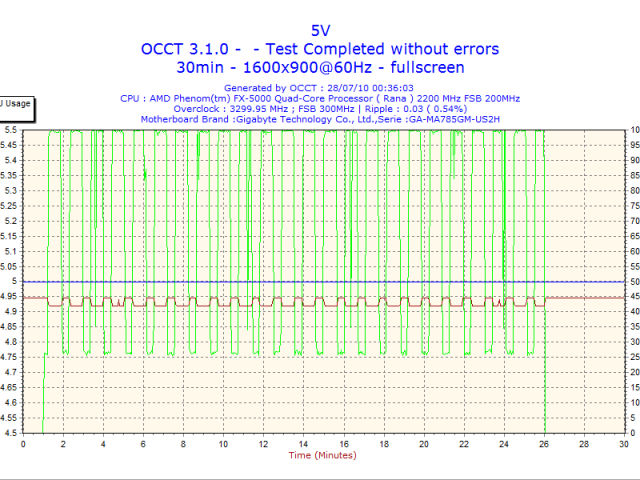Click the left axis voltage label "5.35"
The height and width of the screenshot is (480, 640).
(9, 176)
